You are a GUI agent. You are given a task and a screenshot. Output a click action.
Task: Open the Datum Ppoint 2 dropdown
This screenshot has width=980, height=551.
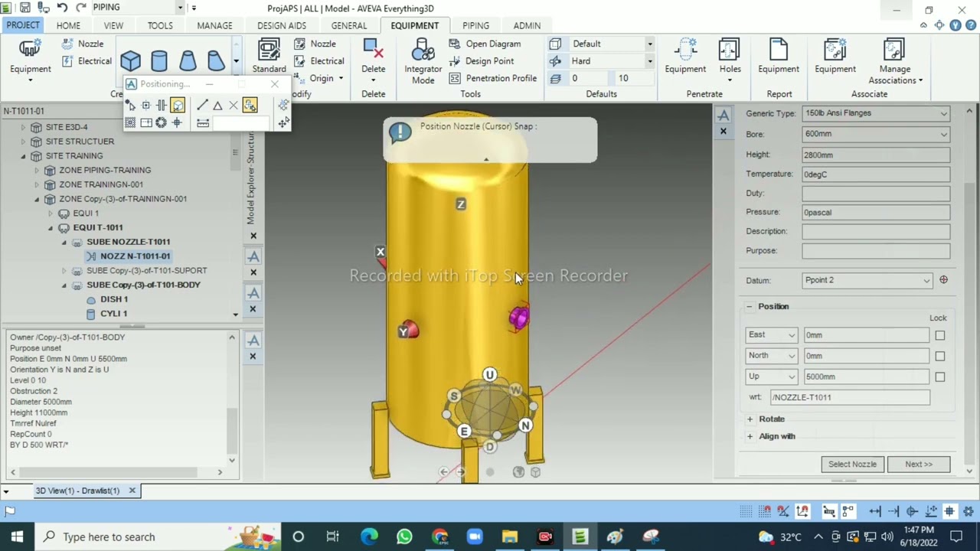coord(867,280)
